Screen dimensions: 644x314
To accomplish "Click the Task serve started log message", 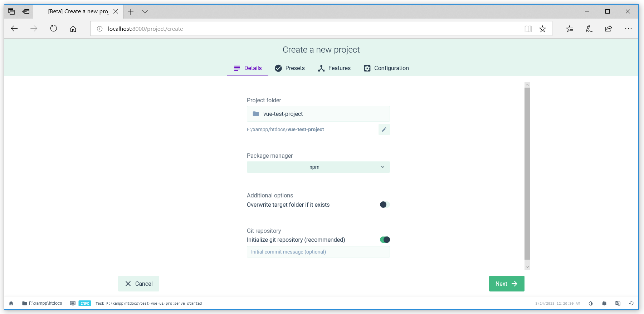I will [148, 303].
